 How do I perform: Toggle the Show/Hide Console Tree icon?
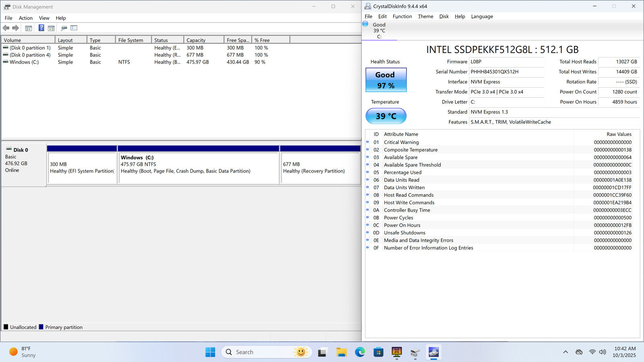(29, 28)
